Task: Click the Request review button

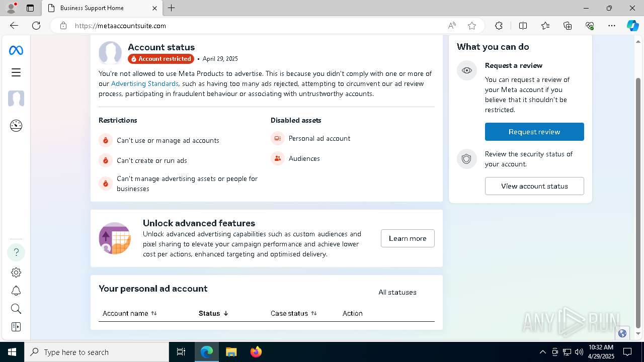Action: 534,132
